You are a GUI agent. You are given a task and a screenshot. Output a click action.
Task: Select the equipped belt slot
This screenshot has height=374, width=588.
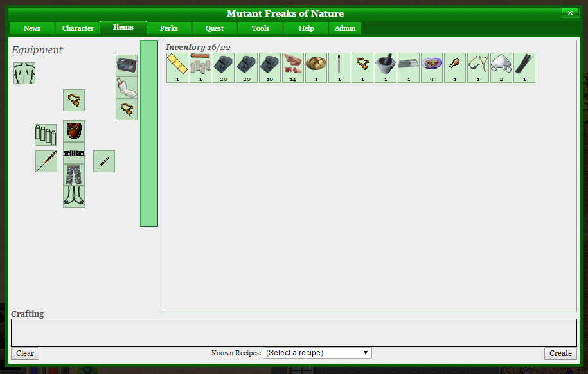[x=74, y=153]
